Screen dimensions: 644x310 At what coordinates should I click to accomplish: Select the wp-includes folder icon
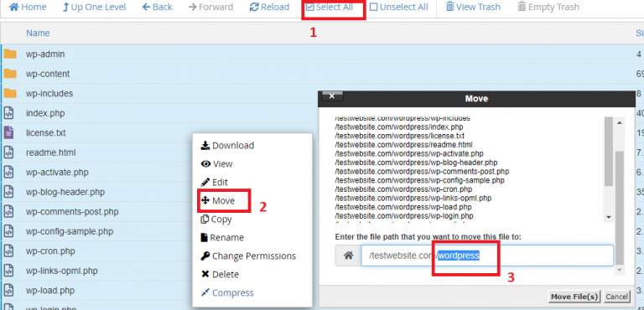tap(10, 94)
